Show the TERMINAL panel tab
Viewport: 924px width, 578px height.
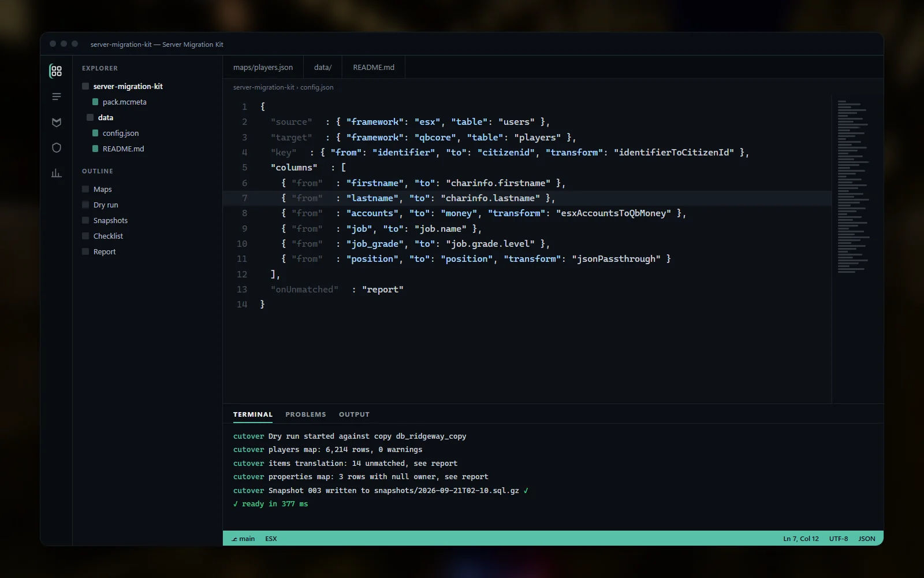tap(252, 414)
